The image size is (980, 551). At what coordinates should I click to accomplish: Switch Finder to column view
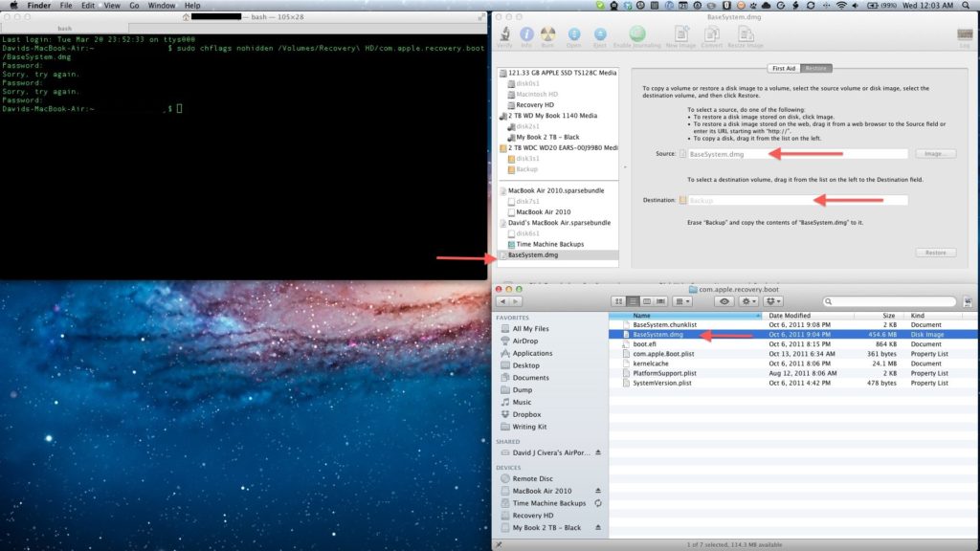pos(646,301)
